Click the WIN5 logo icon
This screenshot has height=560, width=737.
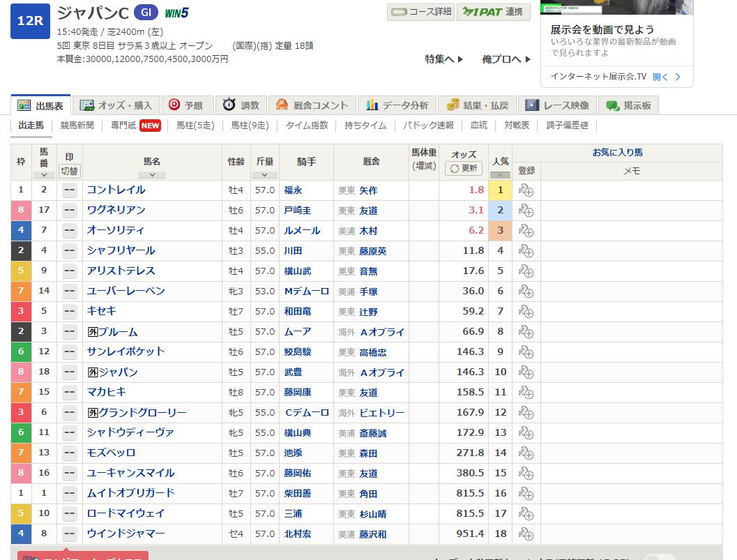tap(177, 13)
